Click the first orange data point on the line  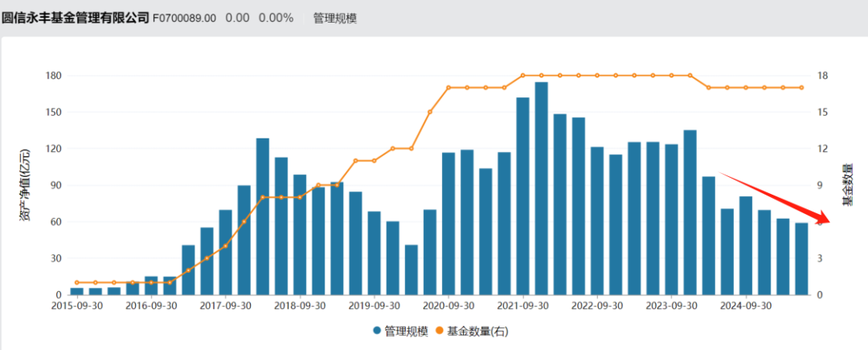[76, 282]
